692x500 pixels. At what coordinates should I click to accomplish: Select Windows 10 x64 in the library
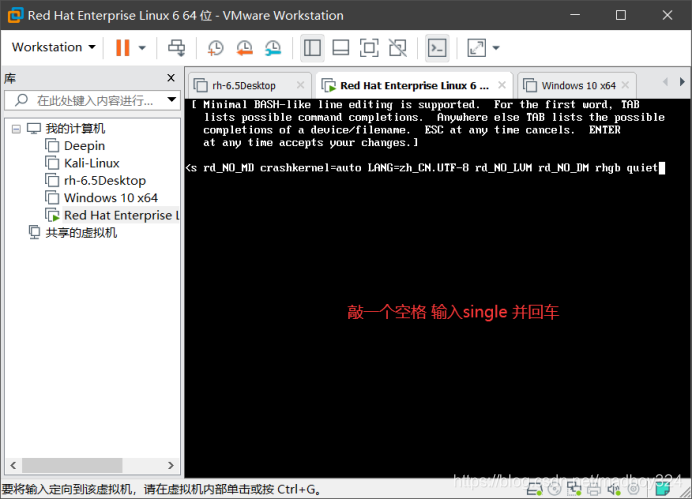click(x=111, y=198)
